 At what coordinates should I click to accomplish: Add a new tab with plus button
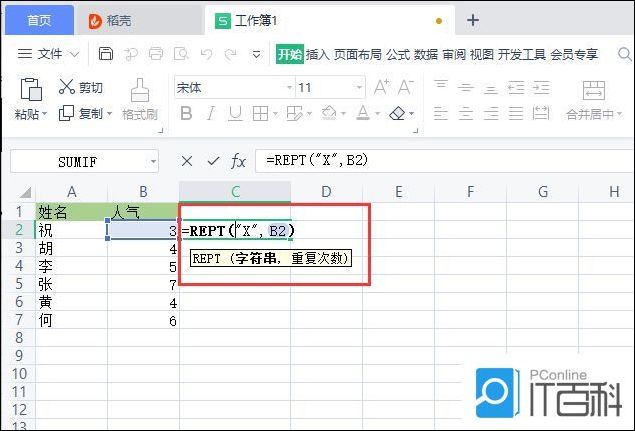point(473,20)
